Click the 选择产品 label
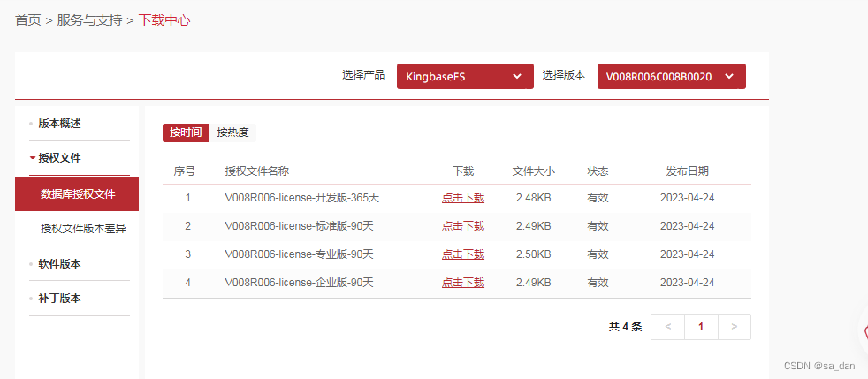 (363, 75)
